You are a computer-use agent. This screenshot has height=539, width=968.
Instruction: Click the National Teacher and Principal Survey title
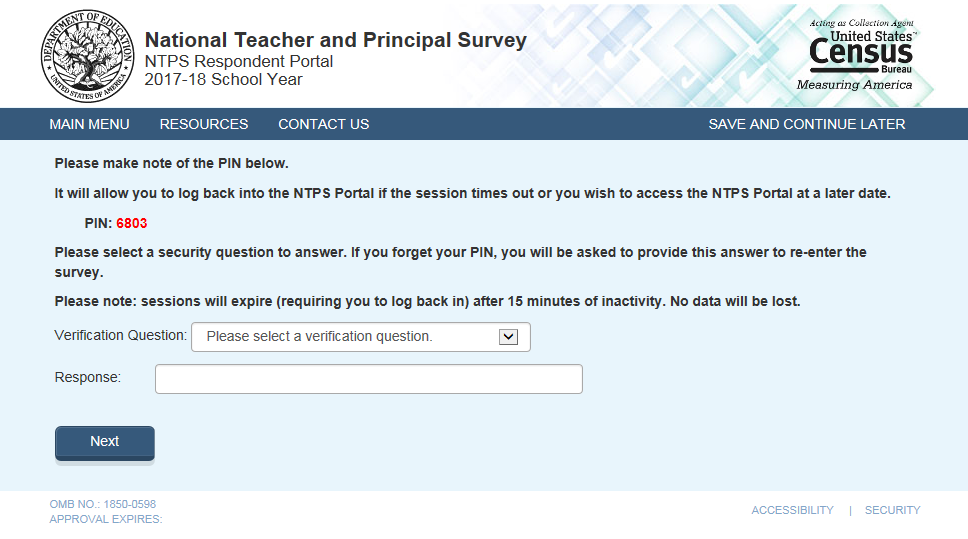coord(335,41)
